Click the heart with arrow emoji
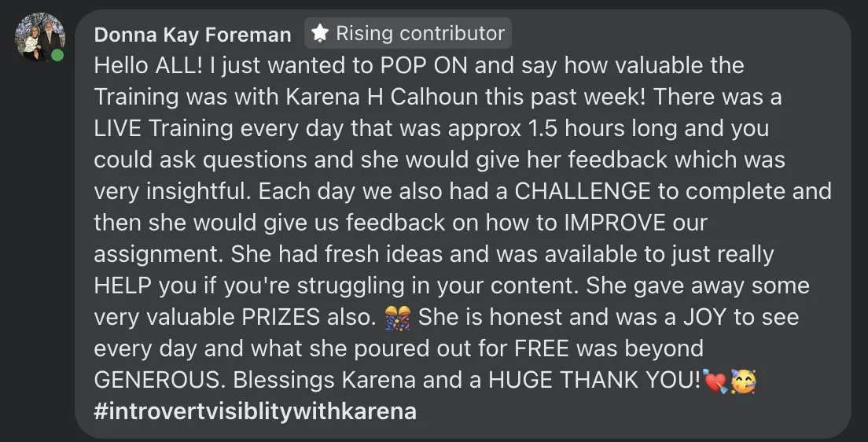The height and width of the screenshot is (442, 868). coord(715,381)
